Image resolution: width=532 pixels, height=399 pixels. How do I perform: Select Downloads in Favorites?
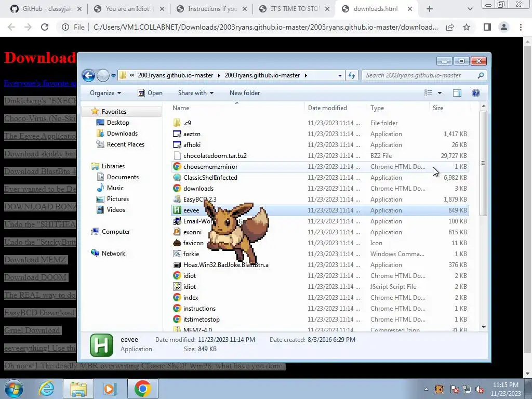pyautogui.click(x=122, y=134)
